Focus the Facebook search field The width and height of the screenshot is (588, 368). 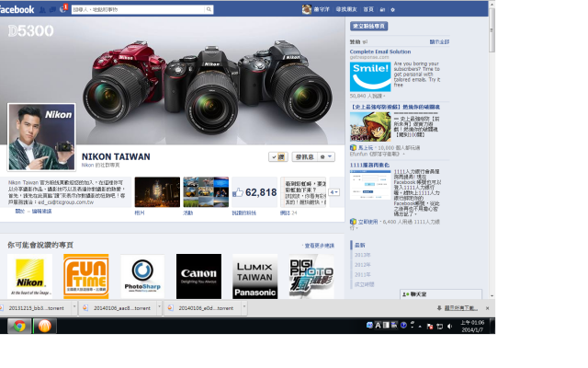click(x=138, y=9)
